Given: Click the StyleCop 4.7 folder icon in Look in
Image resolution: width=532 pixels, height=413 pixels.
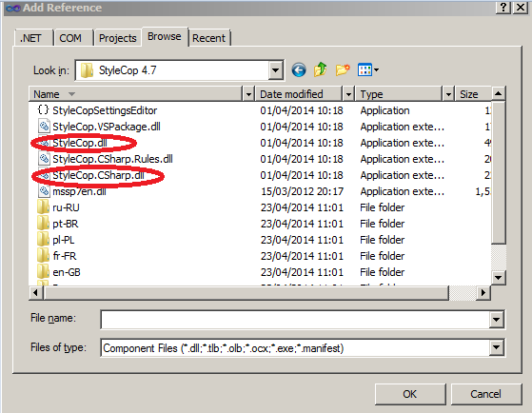Looking at the screenshot, I should (x=87, y=70).
